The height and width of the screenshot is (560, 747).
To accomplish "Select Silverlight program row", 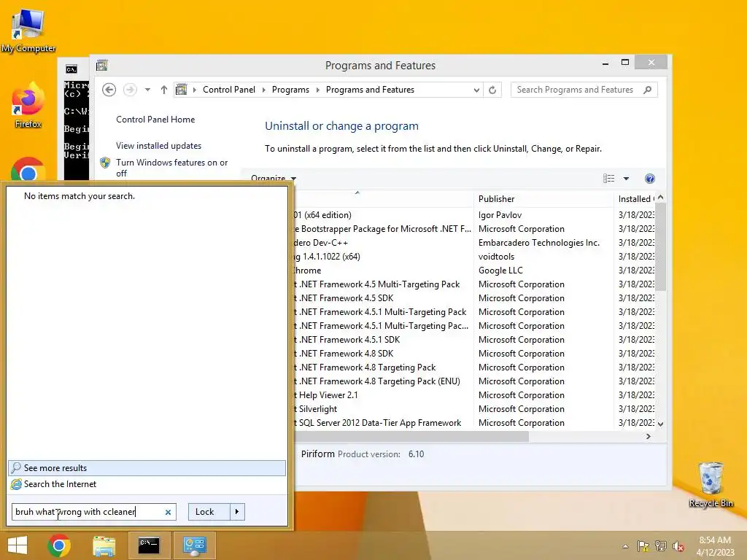I will point(474,409).
